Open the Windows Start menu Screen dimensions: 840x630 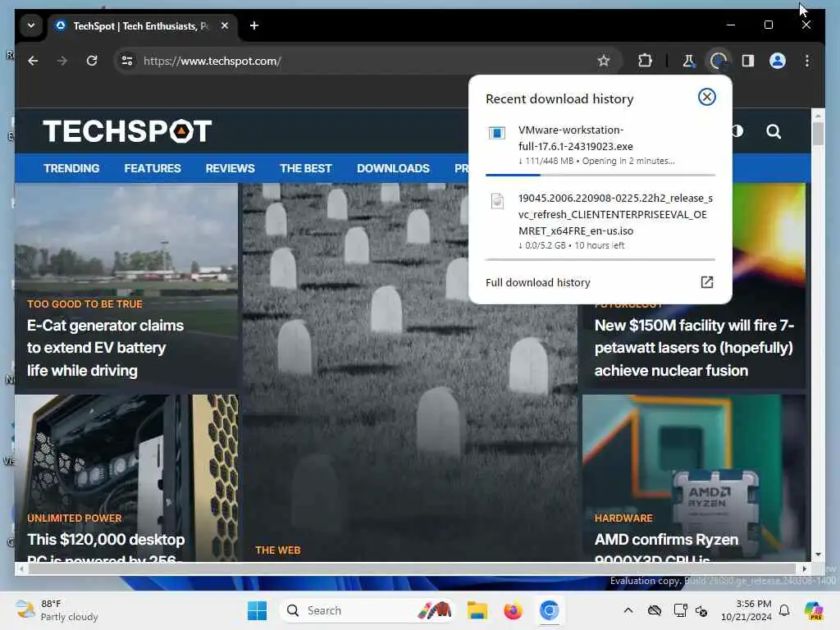257,610
